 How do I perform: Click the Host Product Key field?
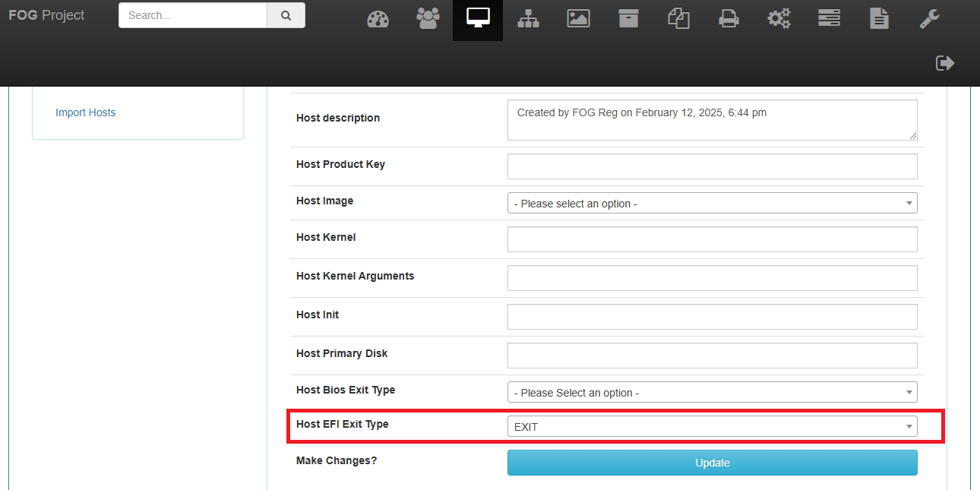(712, 166)
